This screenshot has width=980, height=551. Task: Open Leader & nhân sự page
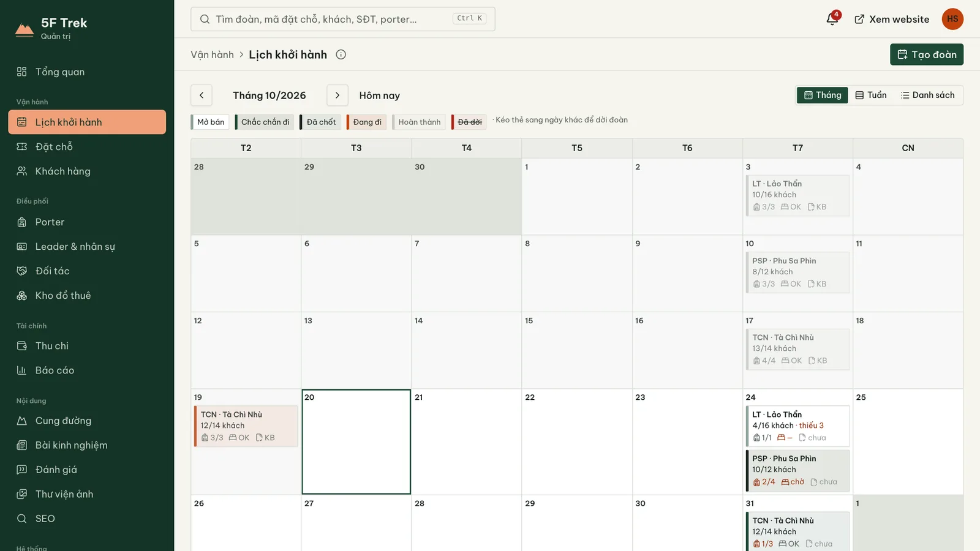pos(87,246)
